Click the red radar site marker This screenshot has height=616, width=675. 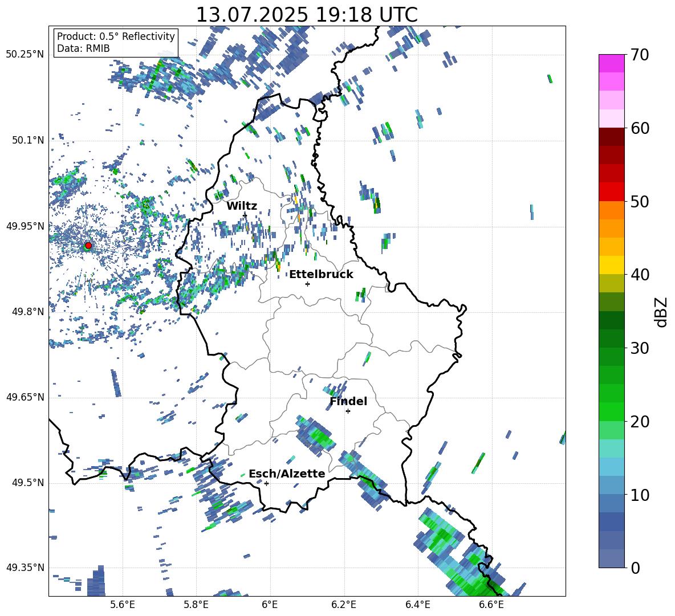pos(88,246)
